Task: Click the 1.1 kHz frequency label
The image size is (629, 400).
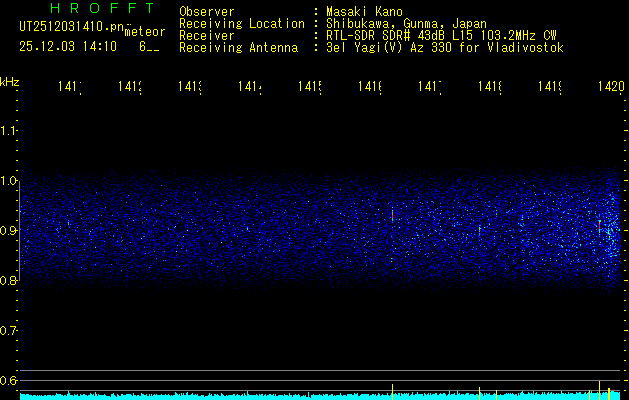Action: click(x=9, y=131)
